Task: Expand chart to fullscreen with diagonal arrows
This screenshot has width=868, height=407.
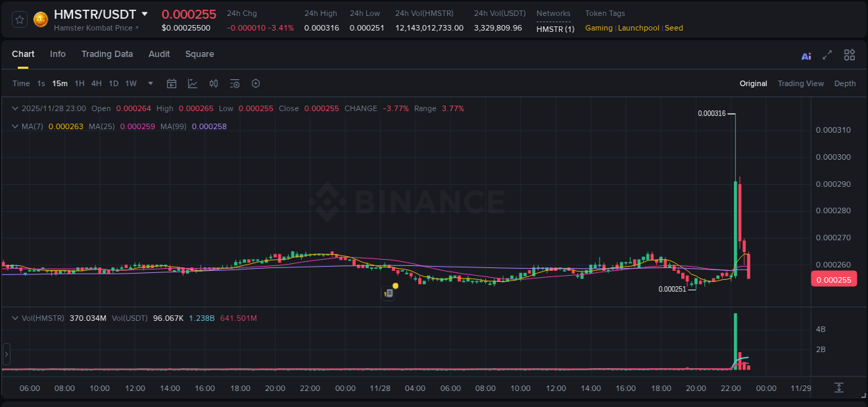Action: point(827,55)
